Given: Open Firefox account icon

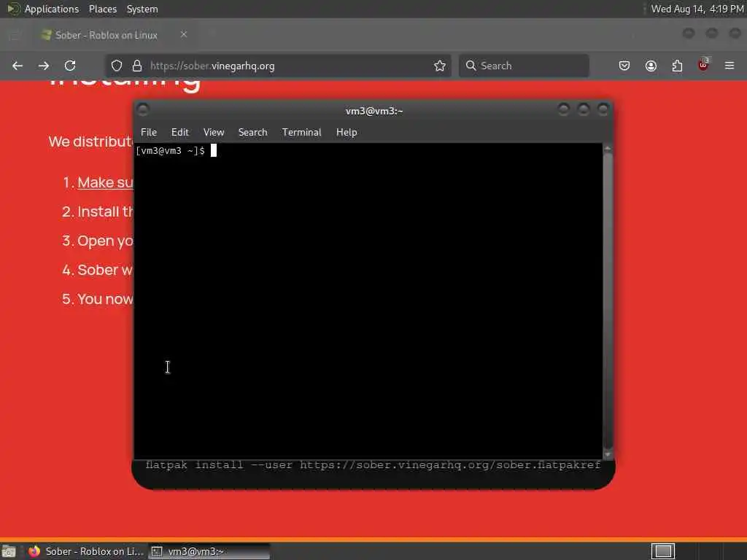Looking at the screenshot, I should point(651,66).
